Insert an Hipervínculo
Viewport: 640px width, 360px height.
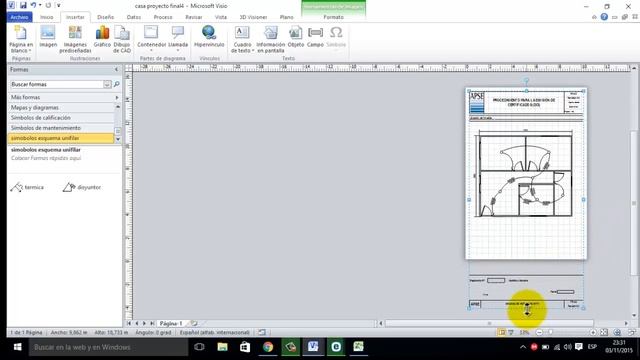pos(209,37)
